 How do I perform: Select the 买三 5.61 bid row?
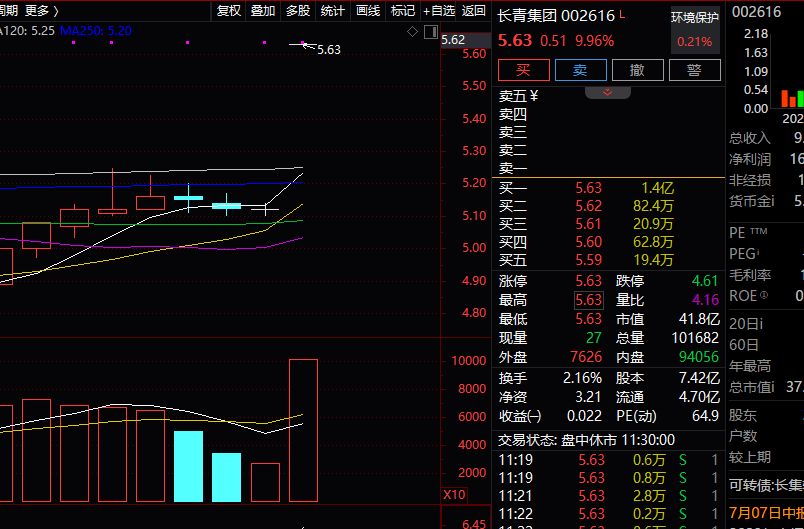[608, 224]
